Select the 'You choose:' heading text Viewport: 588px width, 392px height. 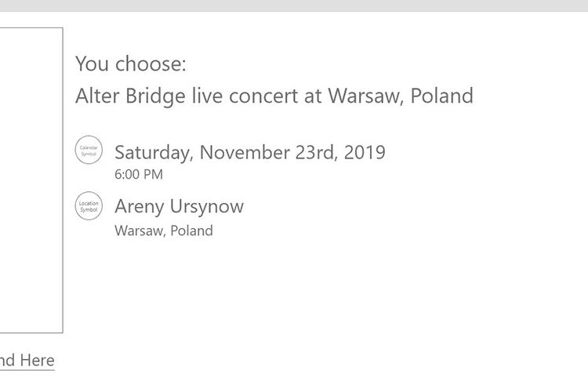[x=130, y=64]
